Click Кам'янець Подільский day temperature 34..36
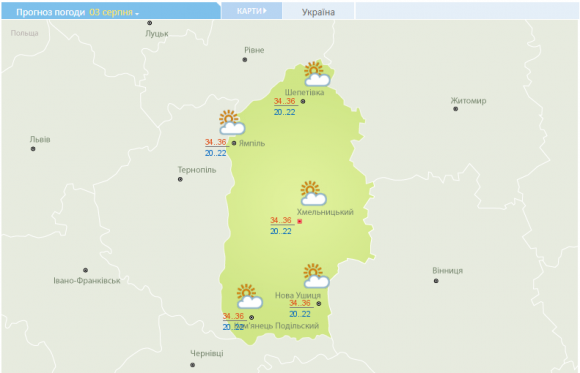 233,316
